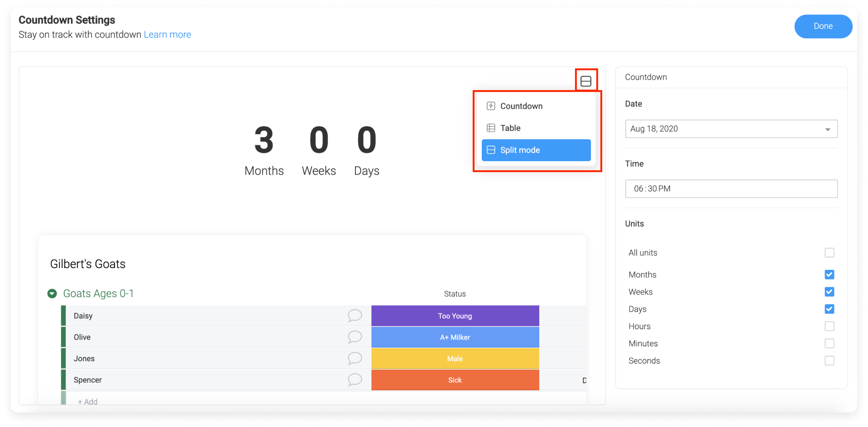Uncheck the Months checkbox
868x427 pixels.
click(x=829, y=274)
